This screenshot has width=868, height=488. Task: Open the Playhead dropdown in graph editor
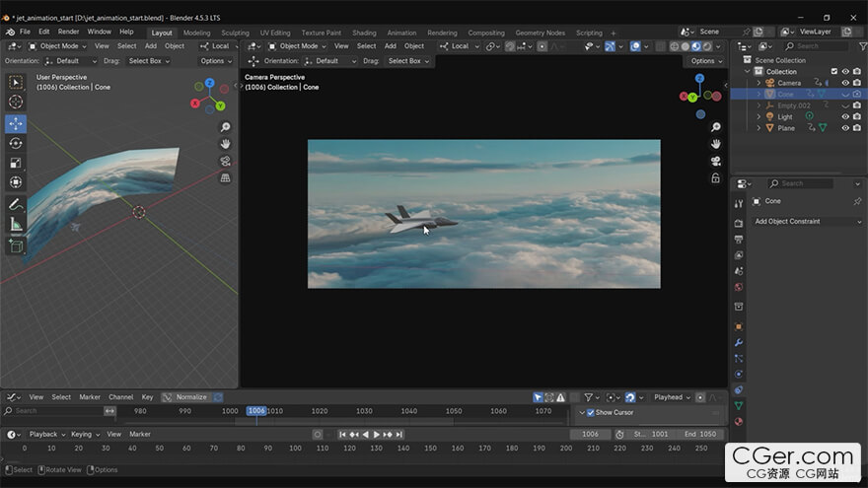coord(673,397)
